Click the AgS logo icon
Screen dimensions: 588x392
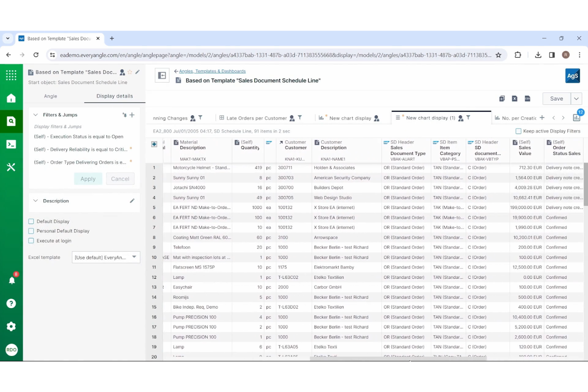(573, 75)
